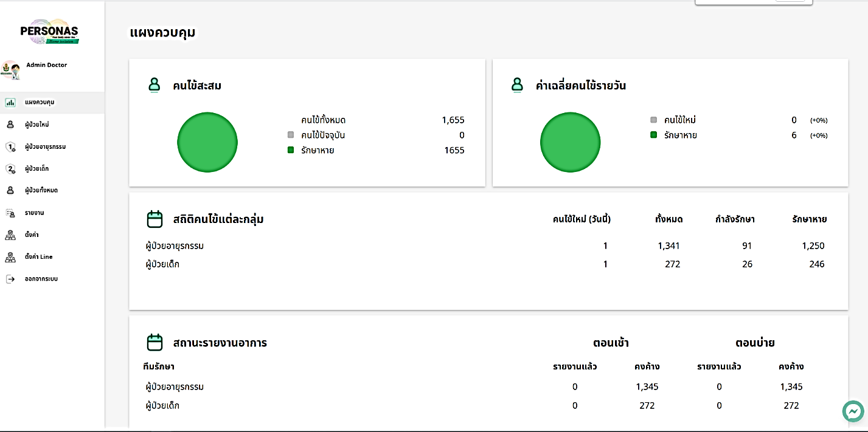Click the ตั้งค่า group icon
The width and height of the screenshot is (868, 432).
click(10, 235)
